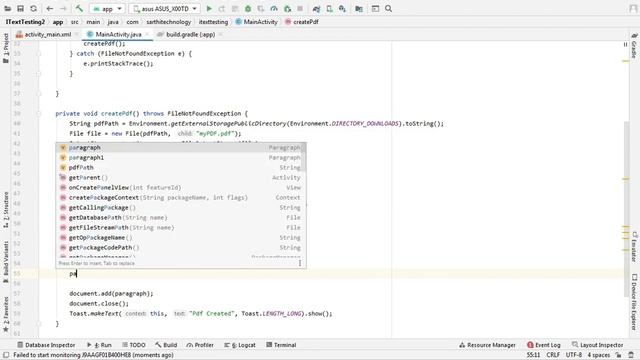Screen dimensions: 640x360
Task: Select createPdf in the breadcrumb
Action: click(x=302, y=22)
